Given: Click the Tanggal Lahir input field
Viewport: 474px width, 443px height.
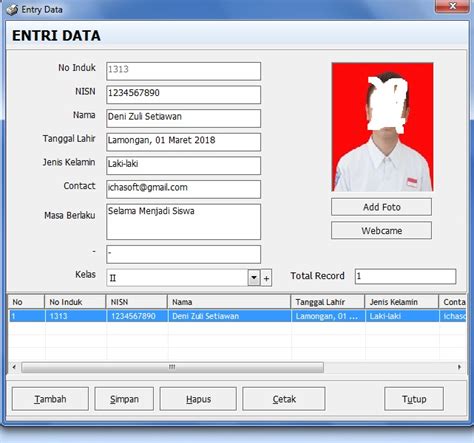Looking at the screenshot, I should (183, 142).
